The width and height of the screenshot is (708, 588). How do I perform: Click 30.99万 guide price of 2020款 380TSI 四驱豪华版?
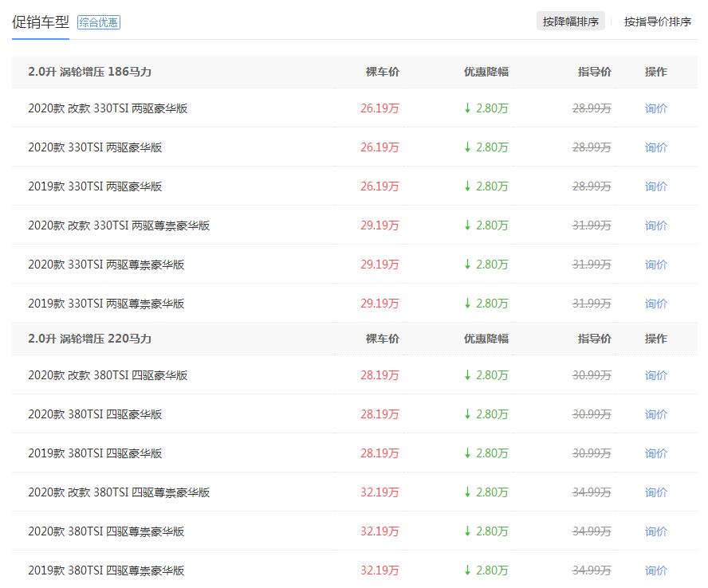[x=592, y=414]
